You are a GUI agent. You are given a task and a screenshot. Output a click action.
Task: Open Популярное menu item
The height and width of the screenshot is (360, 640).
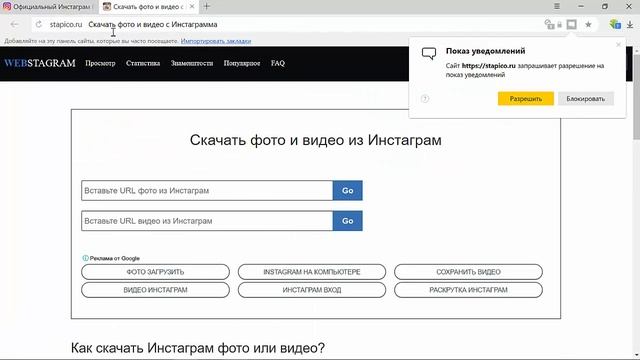tap(242, 63)
